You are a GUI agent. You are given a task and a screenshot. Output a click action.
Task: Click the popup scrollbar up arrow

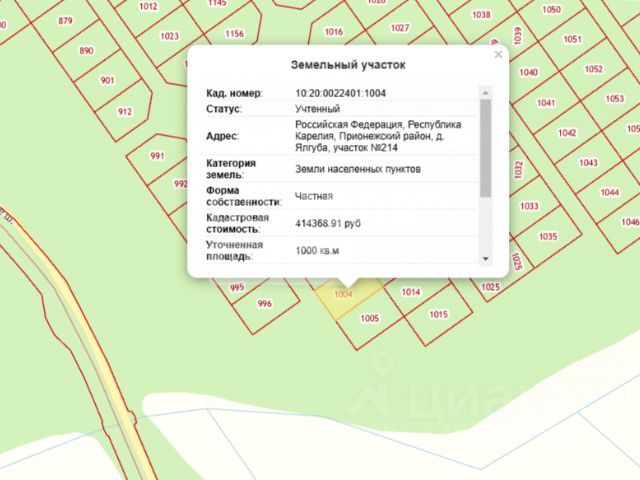pyautogui.click(x=485, y=93)
